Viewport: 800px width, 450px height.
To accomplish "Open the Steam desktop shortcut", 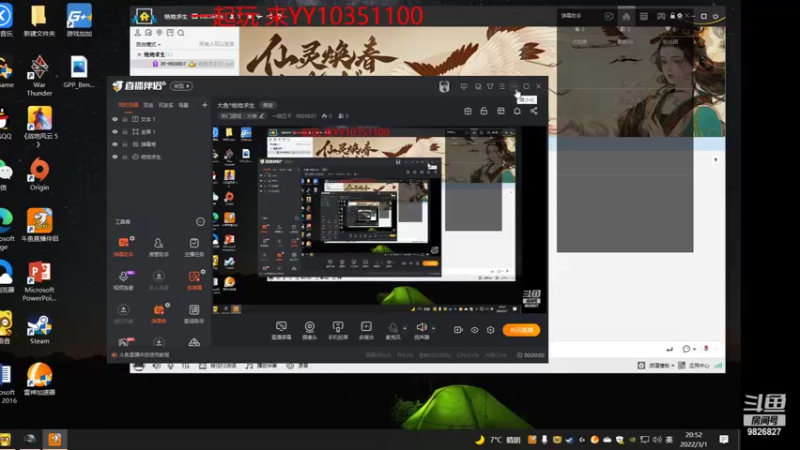I will pyautogui.click(x=39, y=330).
